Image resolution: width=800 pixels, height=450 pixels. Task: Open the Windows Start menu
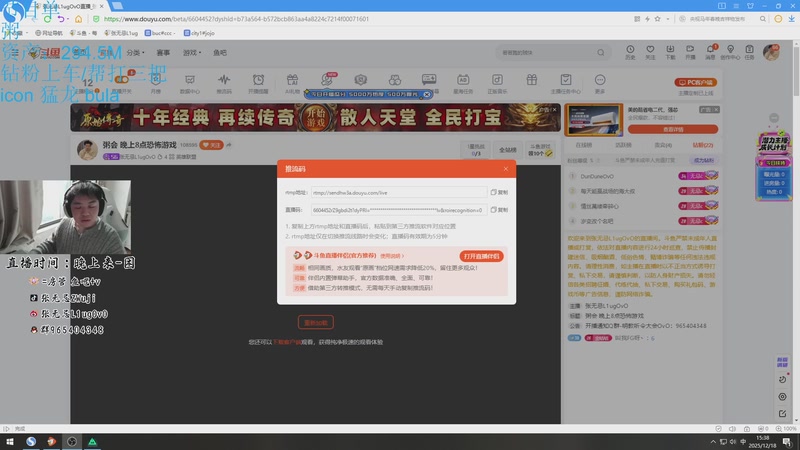coord(10,442)
